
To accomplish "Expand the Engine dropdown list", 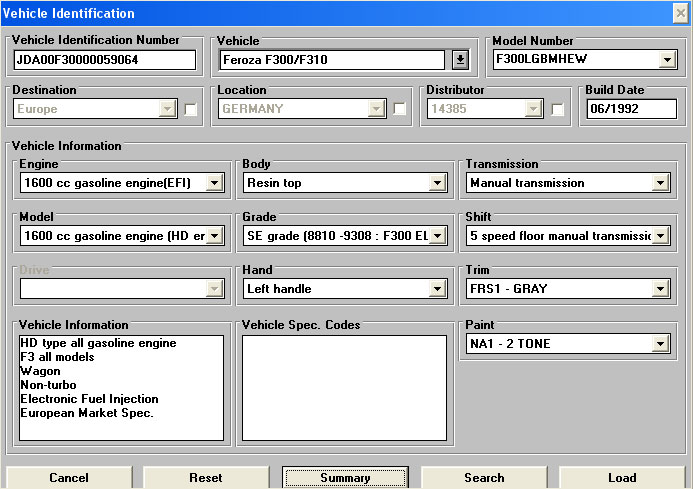I will point(213,183).
